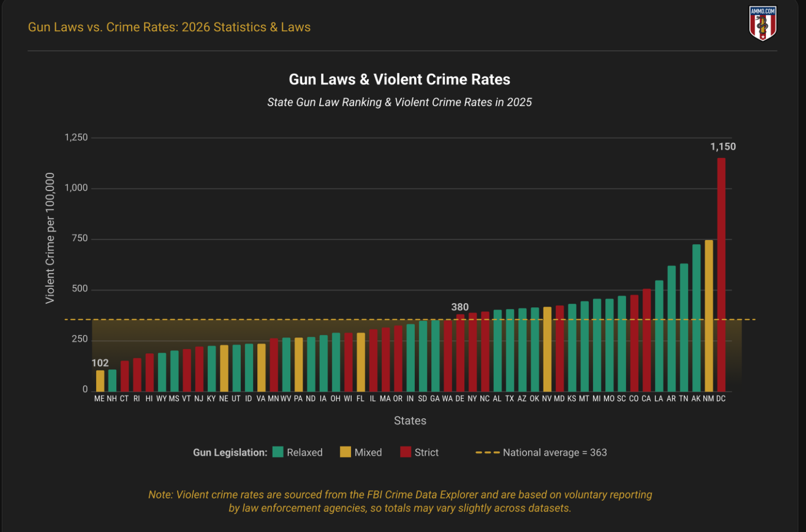The height and width of the screenshot is (532, 806).
Task: Click the FL state label on axis
Action: tap(361, 399)
